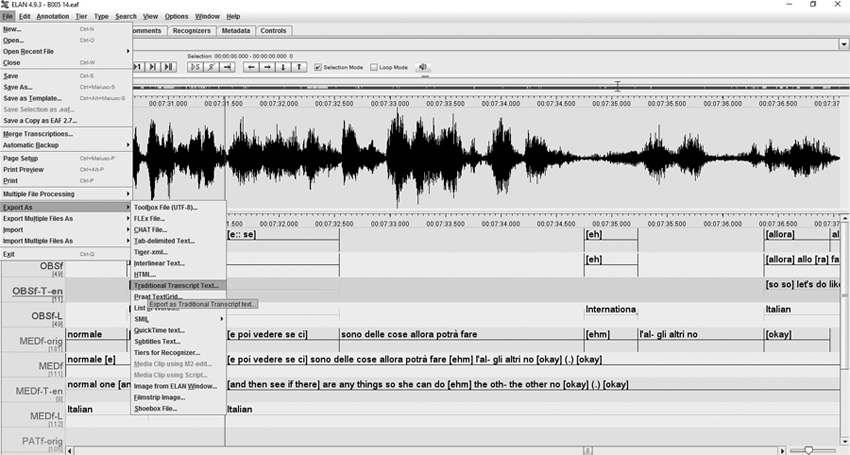Open the Annotation menu
This screenshot has width=850, height=455.
53,16
